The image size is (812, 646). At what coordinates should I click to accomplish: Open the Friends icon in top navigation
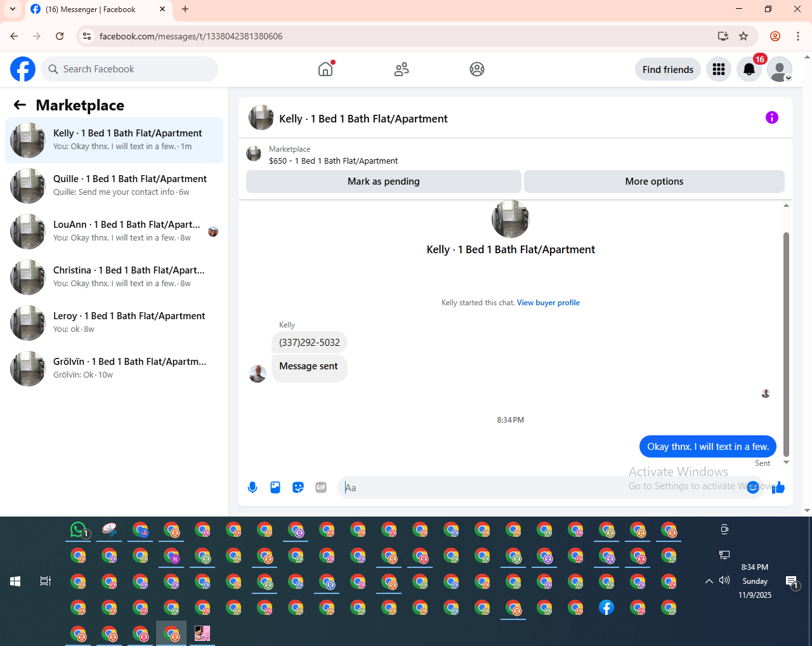[x=402, y=69]
